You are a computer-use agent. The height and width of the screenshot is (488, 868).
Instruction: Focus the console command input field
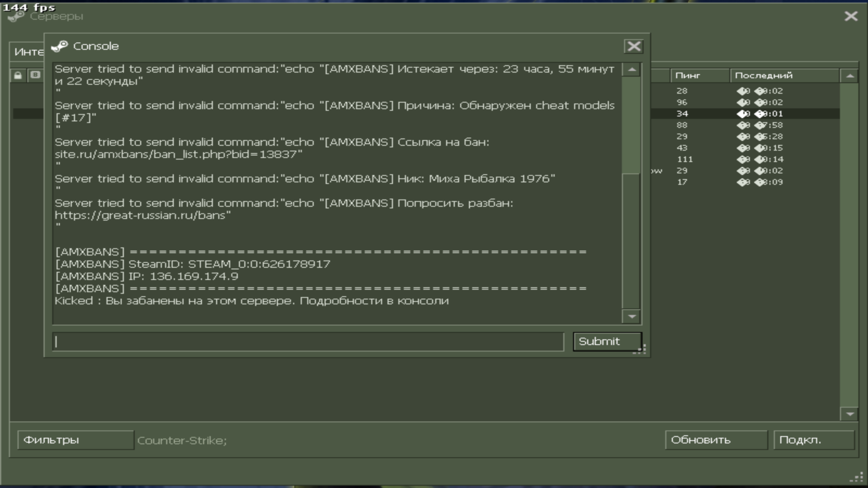click(x=308, y=342)
